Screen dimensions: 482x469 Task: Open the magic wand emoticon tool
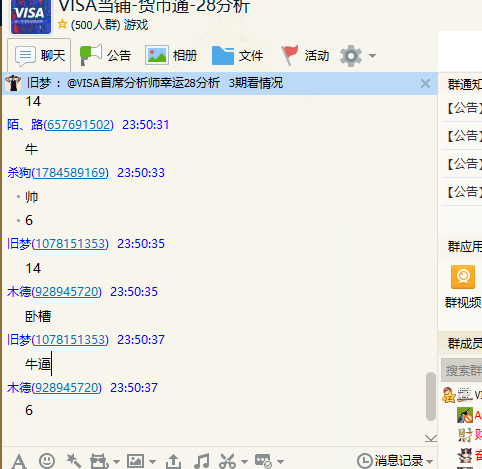(x=73, y=461)
